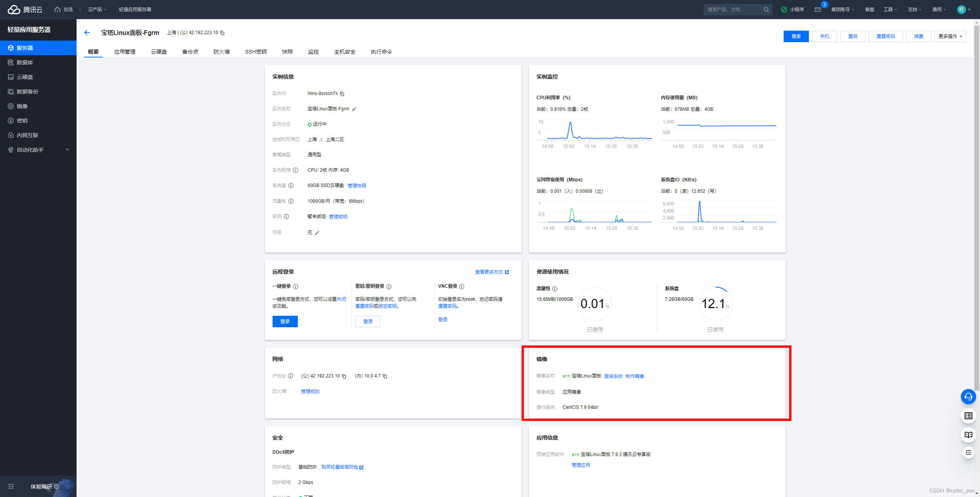
Task: Open customer support headset button
Action: pos(968,397)
